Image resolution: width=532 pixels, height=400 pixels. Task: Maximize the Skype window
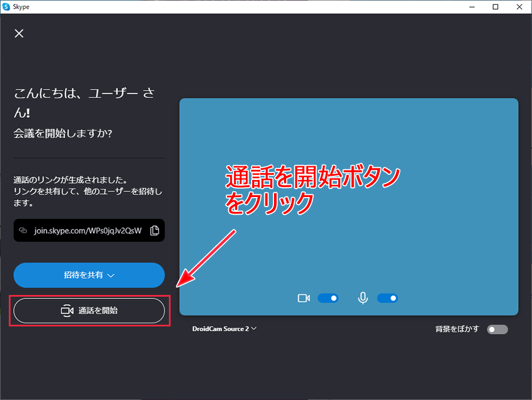point(495,6)
